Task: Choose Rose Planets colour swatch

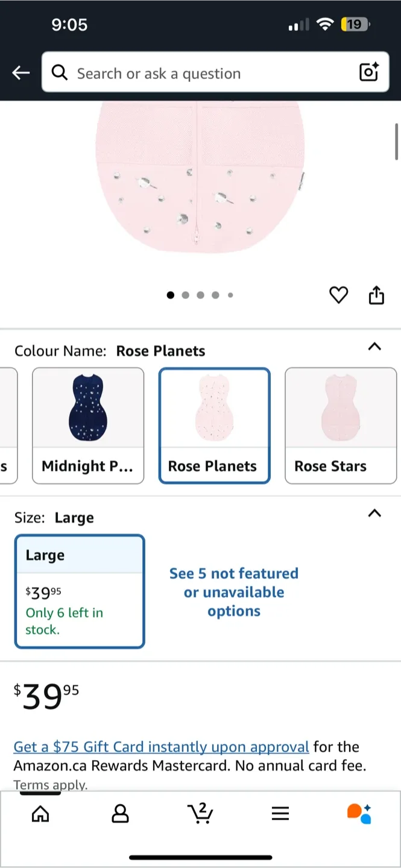Action: pos(214,425)
